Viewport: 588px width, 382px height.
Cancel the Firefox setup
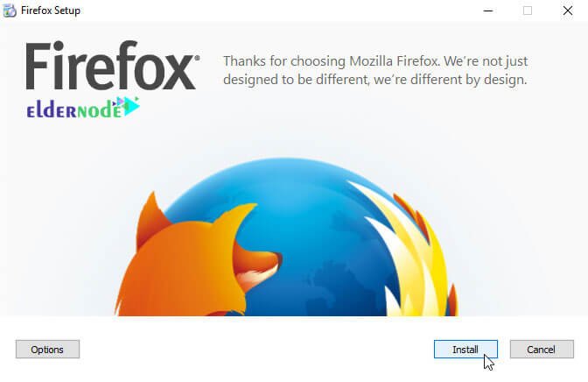click(x=542, y=350)
